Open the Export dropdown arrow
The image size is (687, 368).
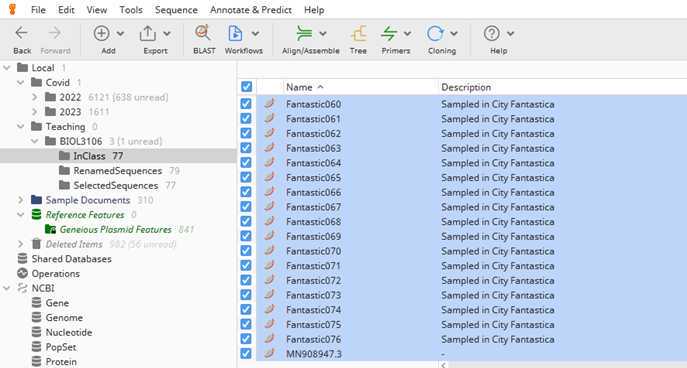pos(166,33)
